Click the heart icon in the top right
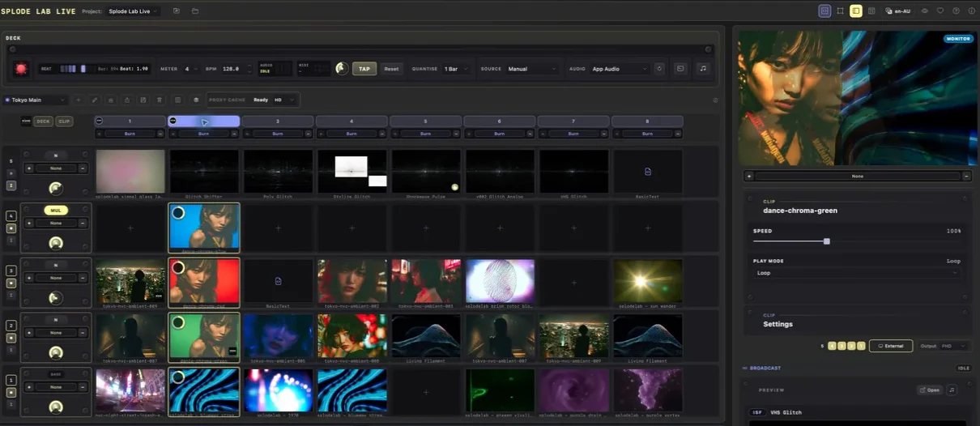The width and height of the screenshot is (980, 426). click(940, 11)
